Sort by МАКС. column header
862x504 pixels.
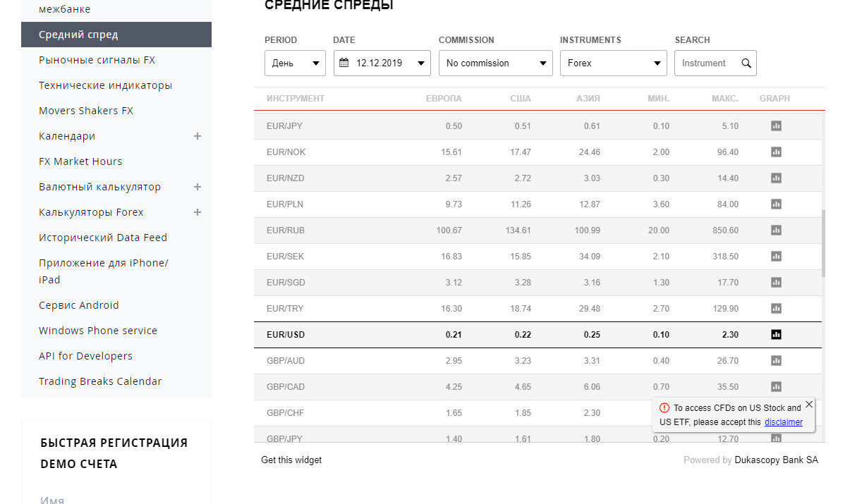[725, 99]
